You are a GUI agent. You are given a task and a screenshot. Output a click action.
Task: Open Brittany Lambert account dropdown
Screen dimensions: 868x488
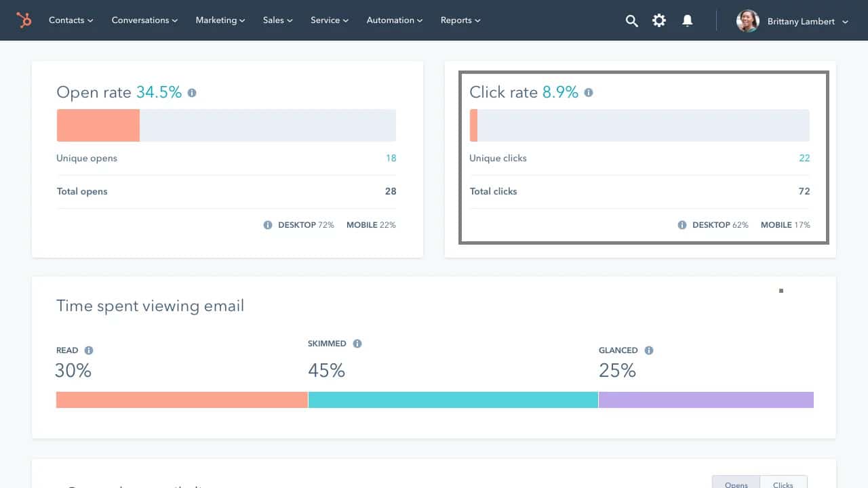[x=808, y=22]
